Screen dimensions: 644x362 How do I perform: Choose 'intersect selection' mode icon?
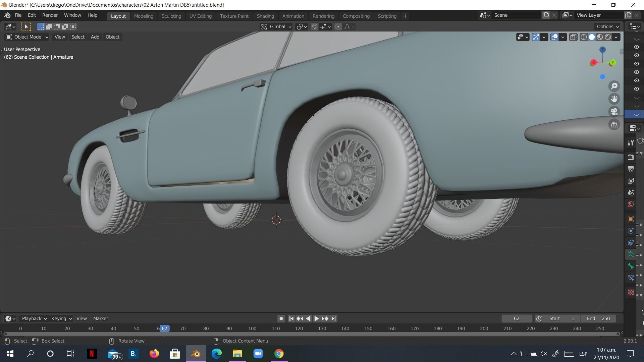click(x=73, y=26)
